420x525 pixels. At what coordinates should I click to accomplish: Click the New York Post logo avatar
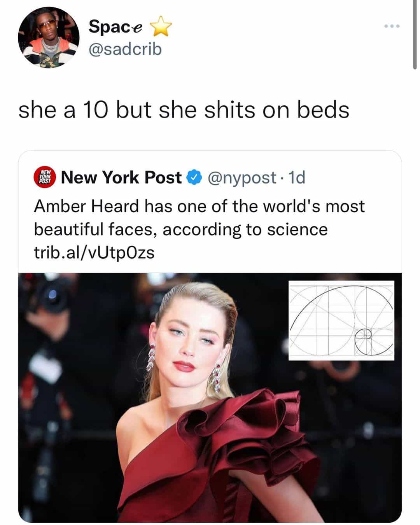(x=45, y=178)
